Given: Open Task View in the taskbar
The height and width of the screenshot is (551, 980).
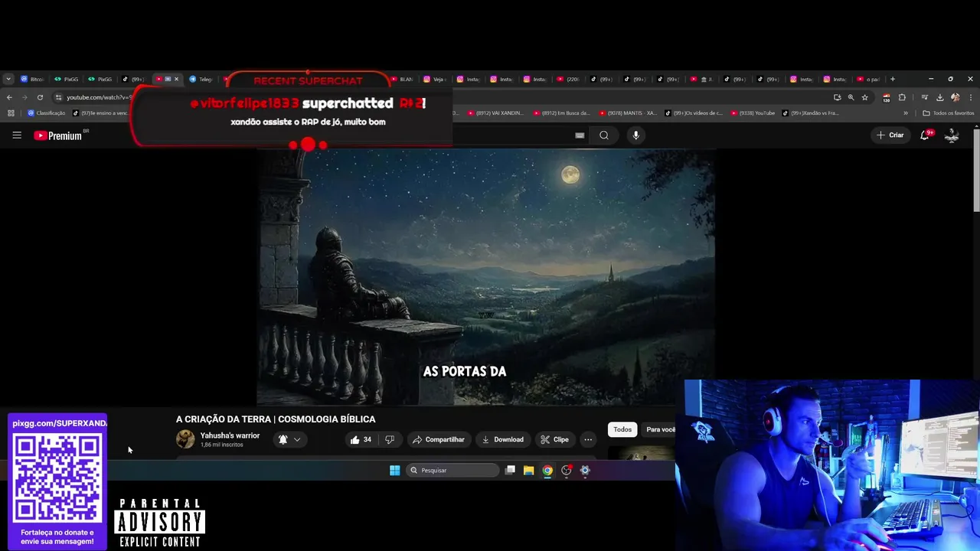Looking at the screenshot, I should click(x=510, y=471).
